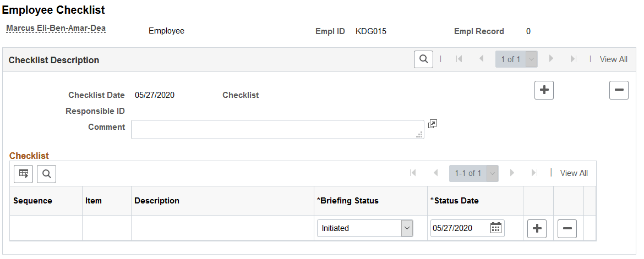
Task: Click View All in Checklist grid
Action: [x=574, y=173]
